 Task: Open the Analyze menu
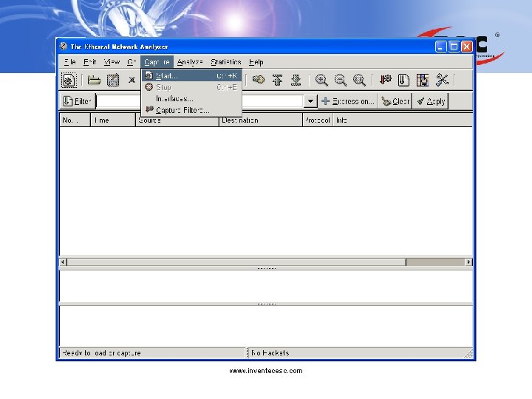coord(190,62)
